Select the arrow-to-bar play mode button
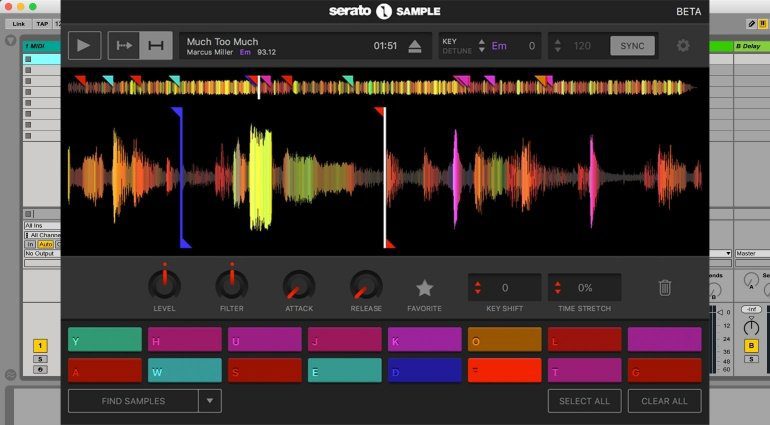 [x=124, y=46]
